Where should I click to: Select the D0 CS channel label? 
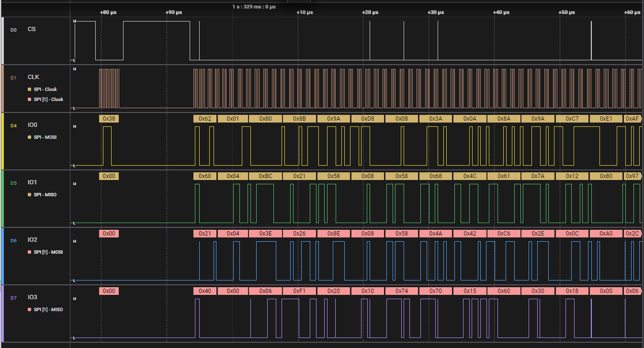tap(31, 29)
